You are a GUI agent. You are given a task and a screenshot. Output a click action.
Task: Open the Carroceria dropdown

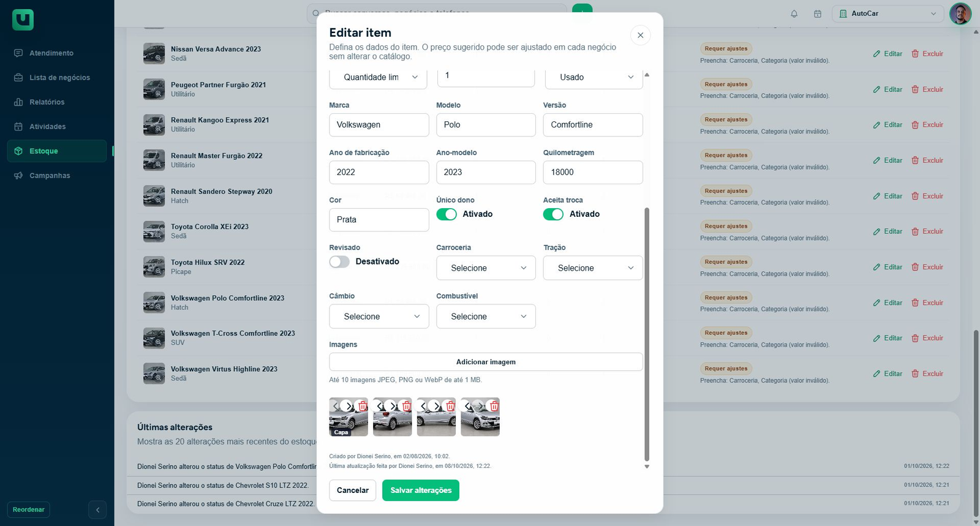[x=486, y=268]
